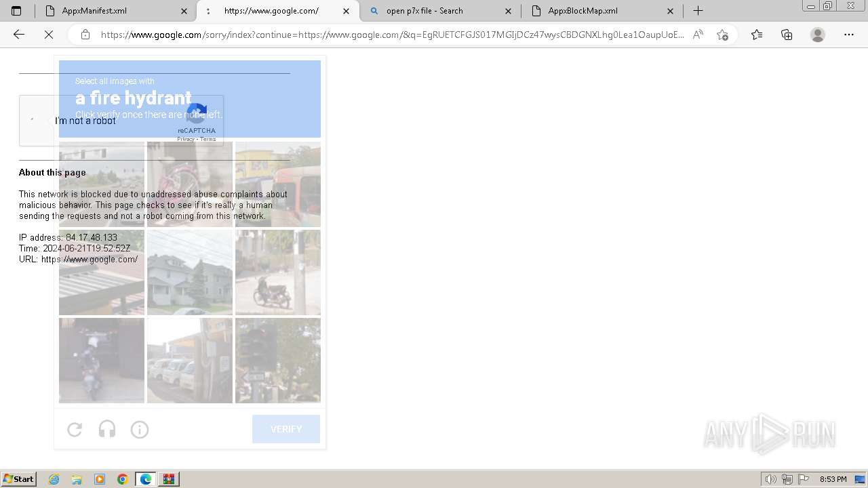Open Windows Media Player from taskbar
This screenshot has width=868, height=488.
(100, 479)
